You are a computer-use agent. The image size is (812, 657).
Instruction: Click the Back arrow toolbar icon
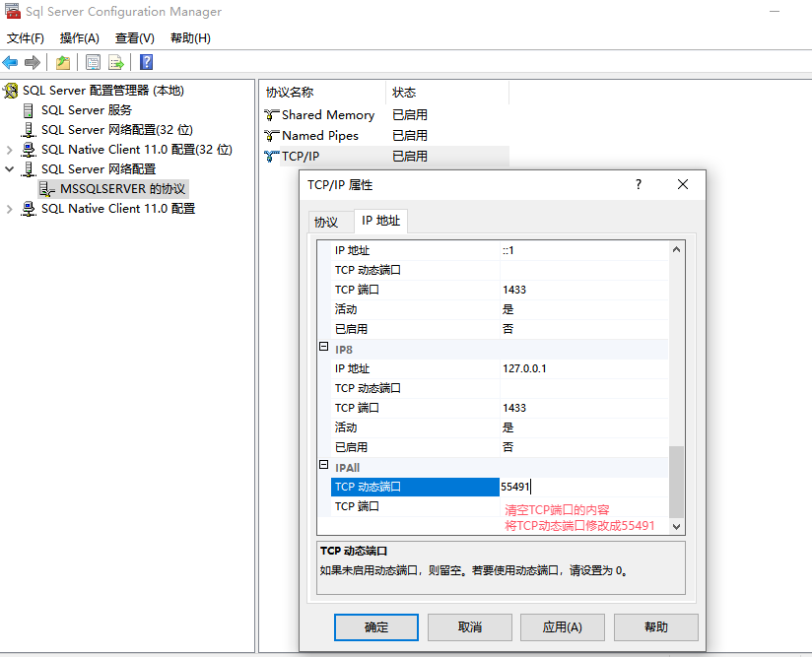[11, 63]
